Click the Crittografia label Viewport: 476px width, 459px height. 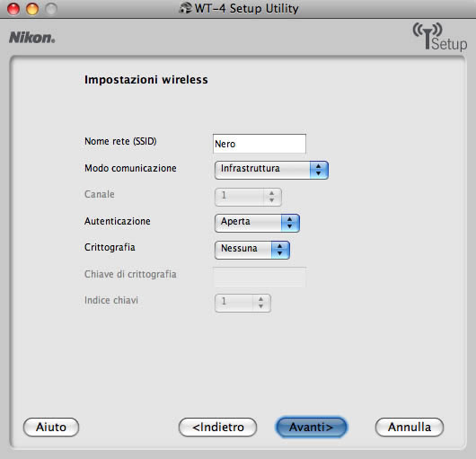[110, 247]
